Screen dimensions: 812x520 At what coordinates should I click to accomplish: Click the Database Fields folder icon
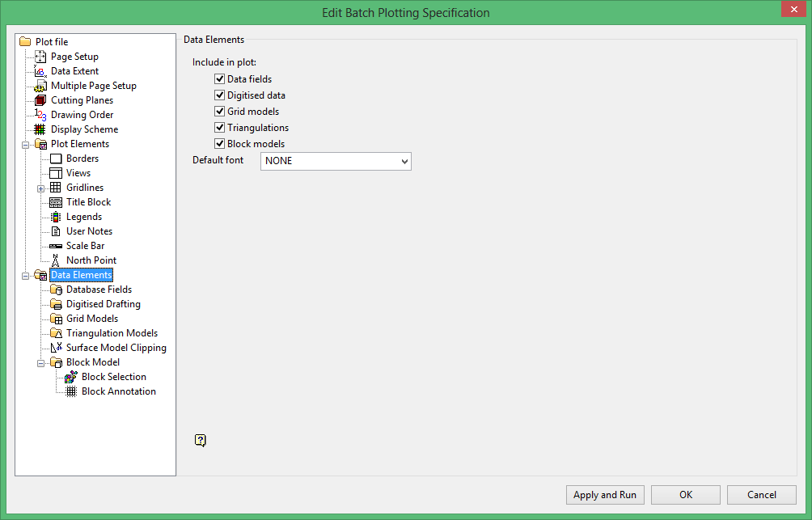[x=56, y=290]
